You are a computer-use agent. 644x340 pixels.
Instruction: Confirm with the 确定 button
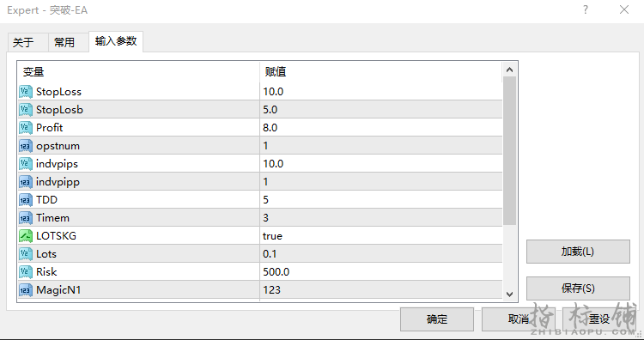[x=437, y=319]
